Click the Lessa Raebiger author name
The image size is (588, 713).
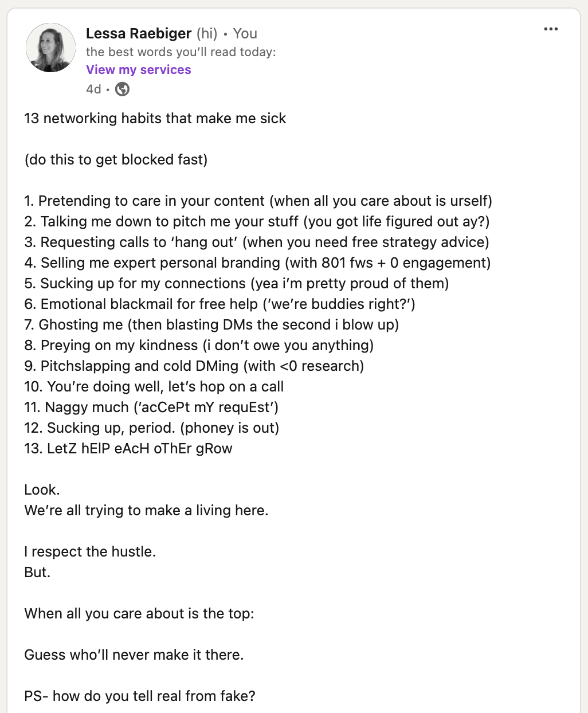pos(139,33)
